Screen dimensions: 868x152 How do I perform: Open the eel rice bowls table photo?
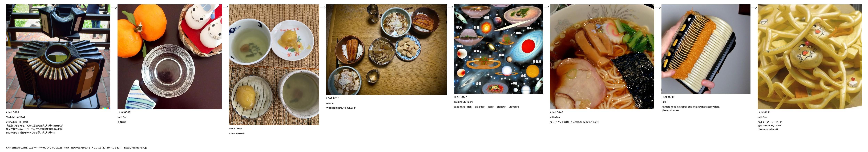coord(386,49)
